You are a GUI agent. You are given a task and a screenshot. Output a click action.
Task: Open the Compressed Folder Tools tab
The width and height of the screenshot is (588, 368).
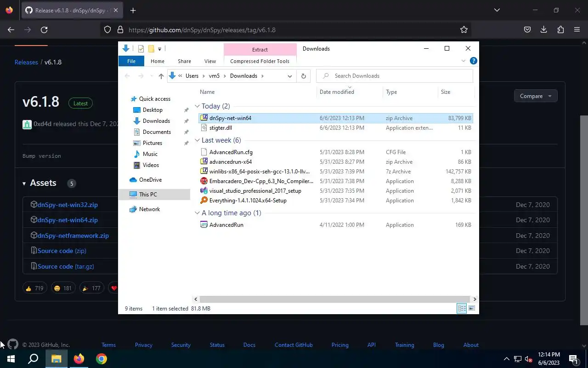[260, 61]
